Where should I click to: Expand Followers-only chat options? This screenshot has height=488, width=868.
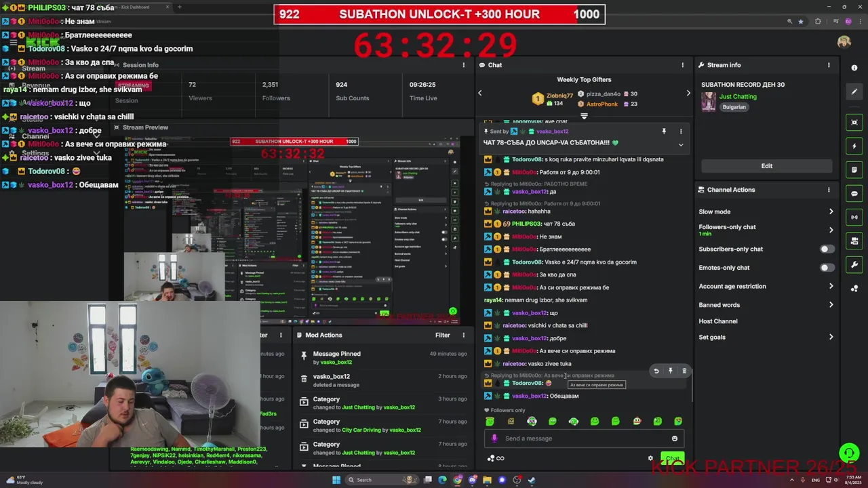pos(831,230)
